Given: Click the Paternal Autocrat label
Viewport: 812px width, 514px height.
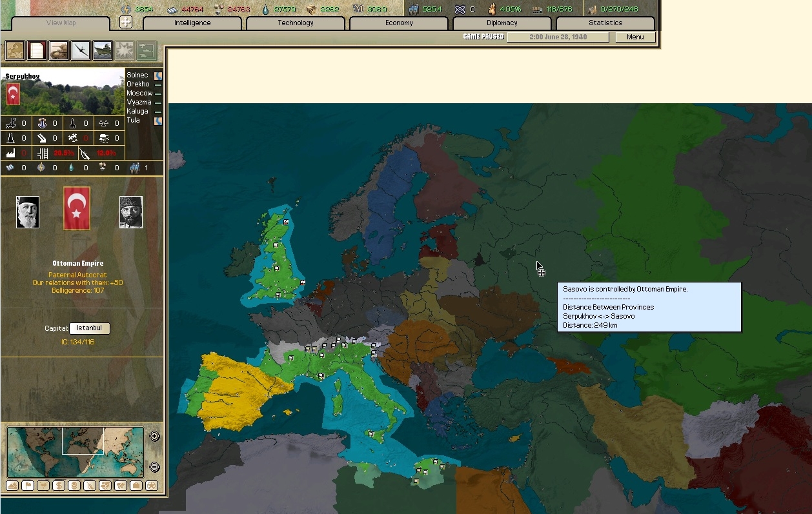Looking at the screenshot, I should pyautogui.click(x=77, y=275).
